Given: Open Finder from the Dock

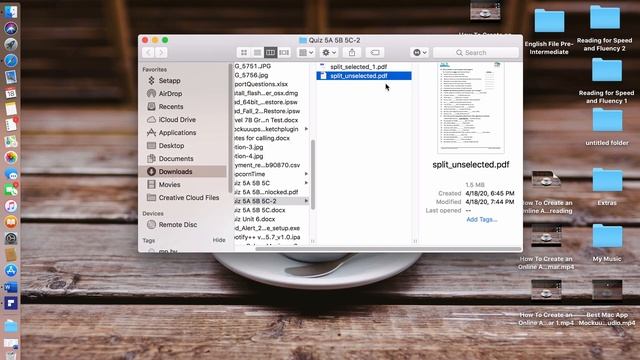Looking at the screenshot, I should pyautogui.click(x=11, y=11).
